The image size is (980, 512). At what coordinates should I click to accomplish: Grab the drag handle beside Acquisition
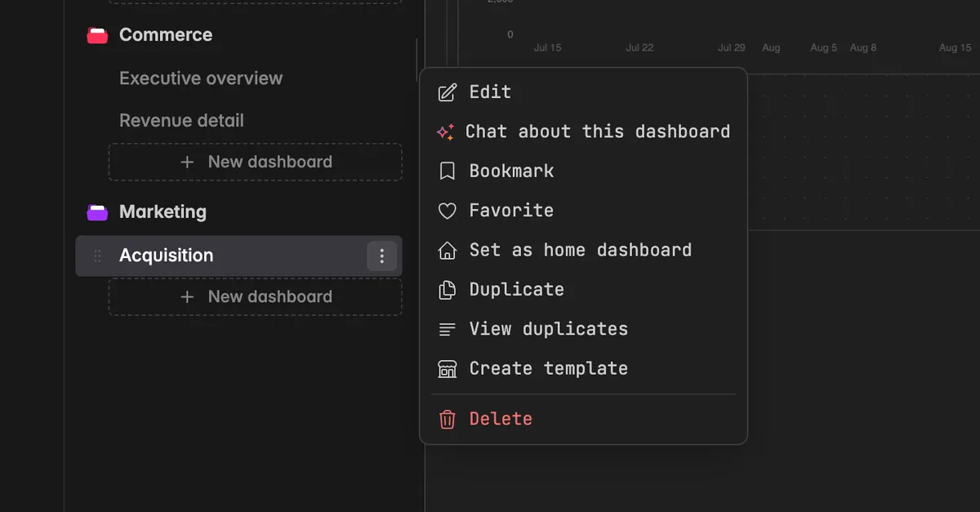[x=97, y=256]
